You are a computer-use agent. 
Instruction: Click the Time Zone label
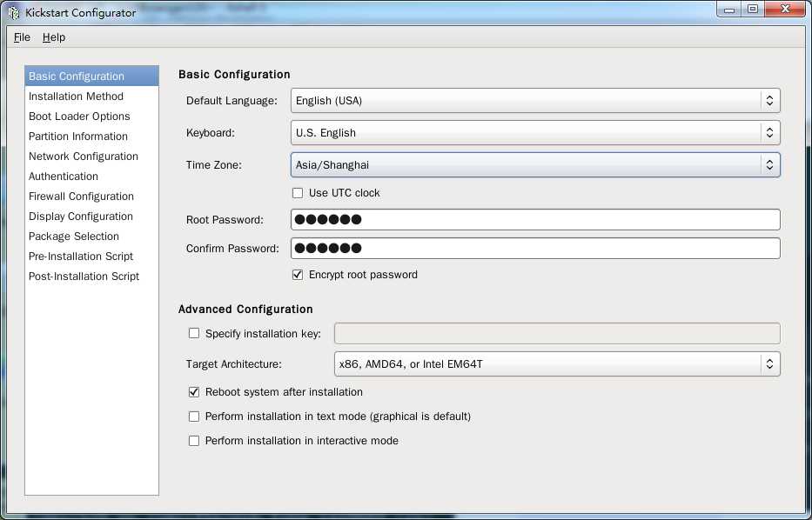click(214, 165)
